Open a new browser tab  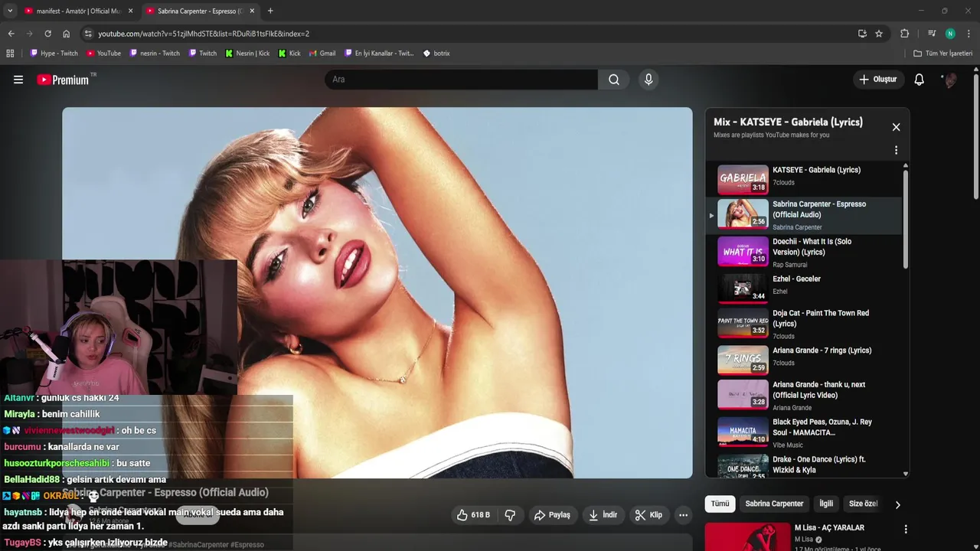click(270, 11)
